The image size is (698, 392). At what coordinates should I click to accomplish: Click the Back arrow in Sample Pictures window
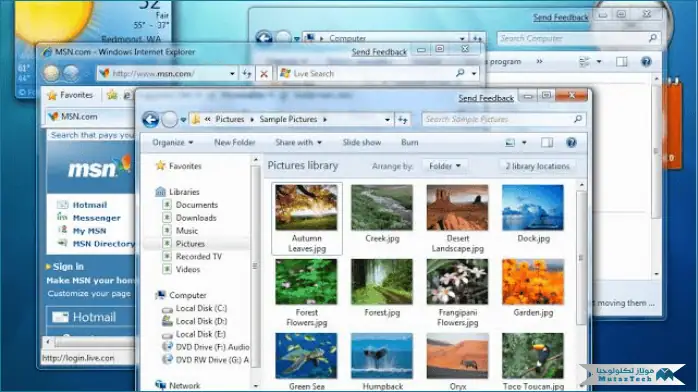click(x=150, y=119)
